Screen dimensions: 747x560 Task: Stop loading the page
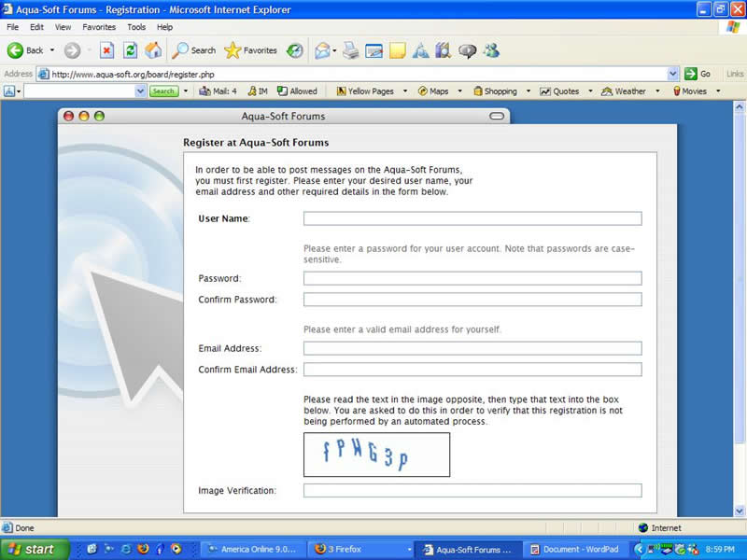click(106, 50)
